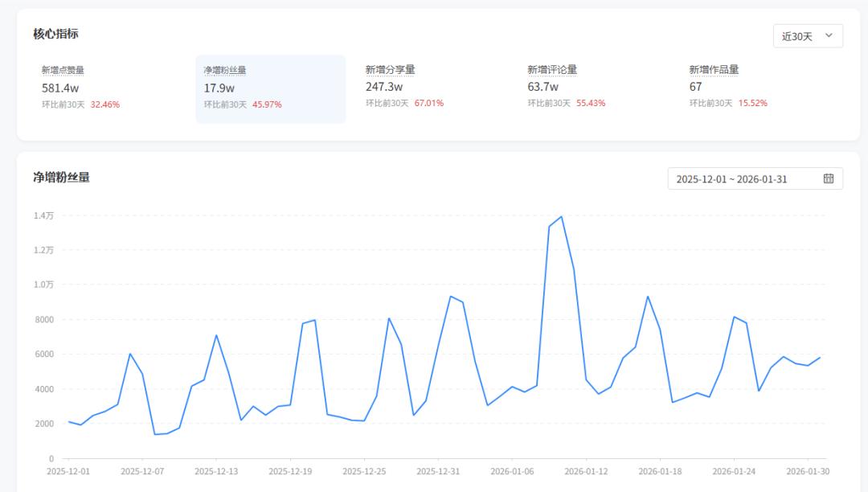Click the 63.7w value for 新增评论量
The height and width of the screenshot is (492, 868).
coord(542,87)
